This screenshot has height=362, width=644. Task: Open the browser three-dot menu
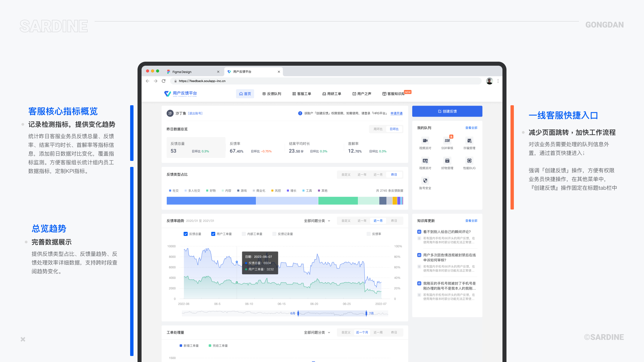click(x=498, y=81)
